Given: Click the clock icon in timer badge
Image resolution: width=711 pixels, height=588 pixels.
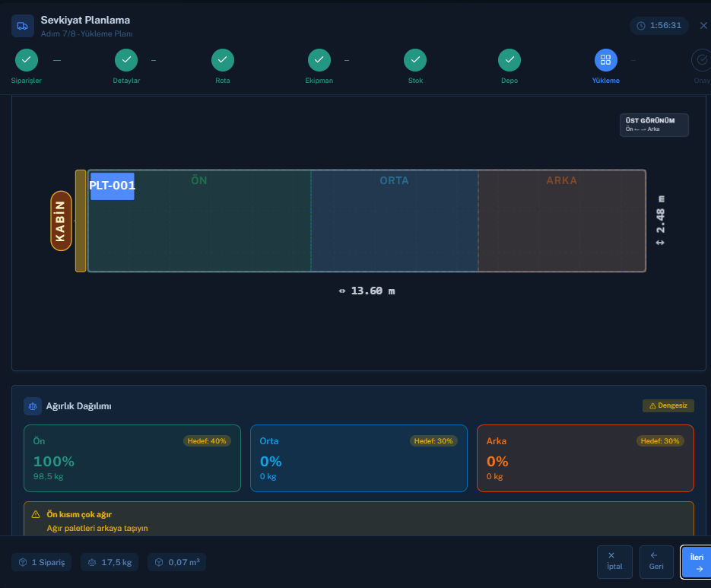Looking at the screenshot, I should click(x=641, y=26).
